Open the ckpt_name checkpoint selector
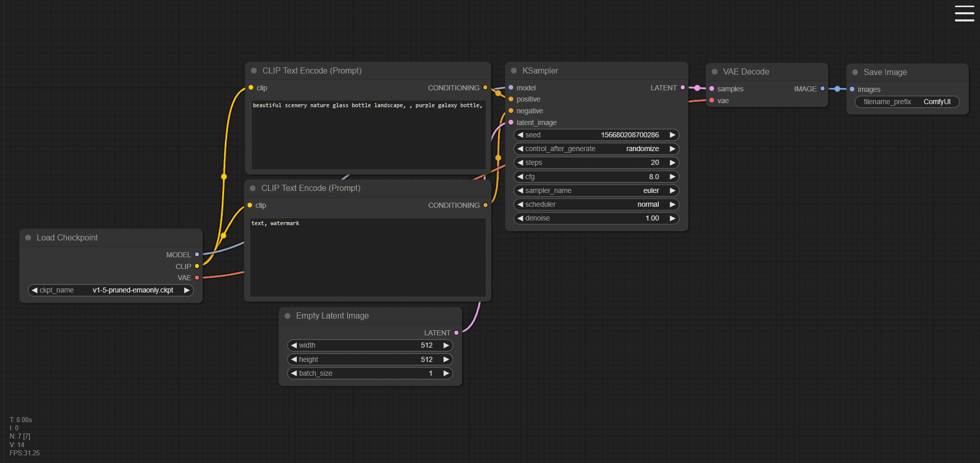The width and height of the screenshot is (980, 463). point(110,290)
